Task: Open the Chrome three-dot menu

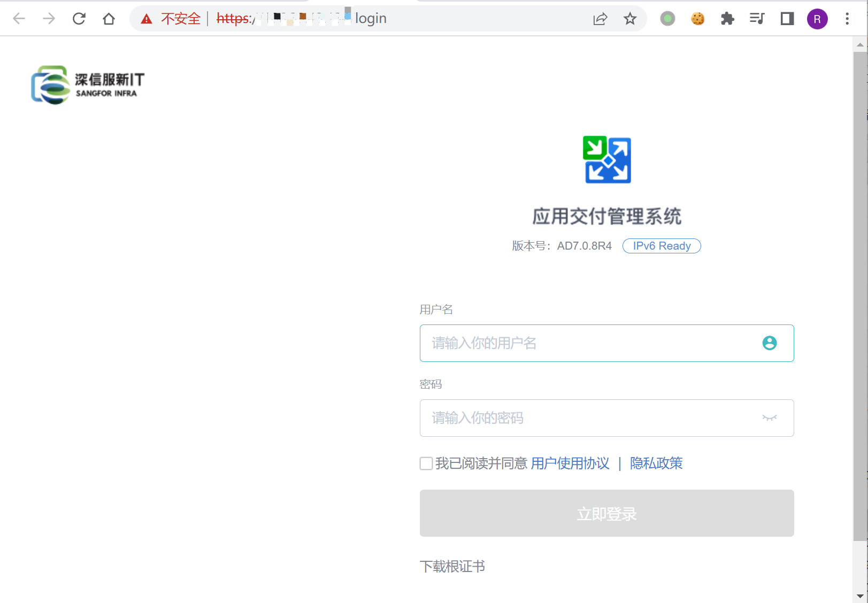Action: point(847,19)
